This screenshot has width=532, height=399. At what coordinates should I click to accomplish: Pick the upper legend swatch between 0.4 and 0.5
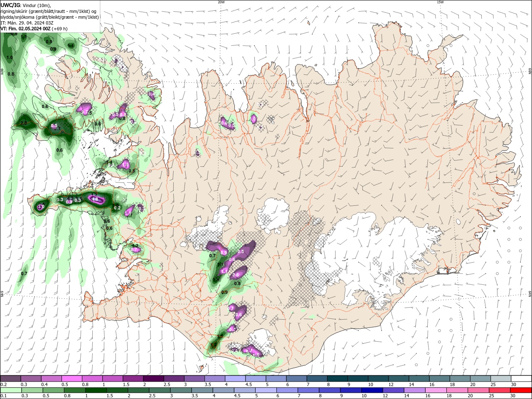pos(51,379)
